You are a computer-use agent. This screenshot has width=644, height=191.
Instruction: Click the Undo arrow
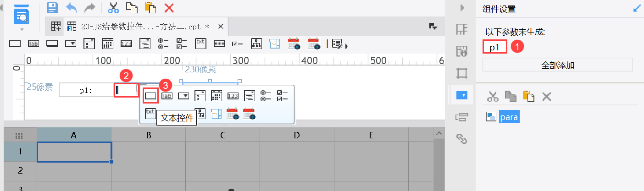click(72, 7)
